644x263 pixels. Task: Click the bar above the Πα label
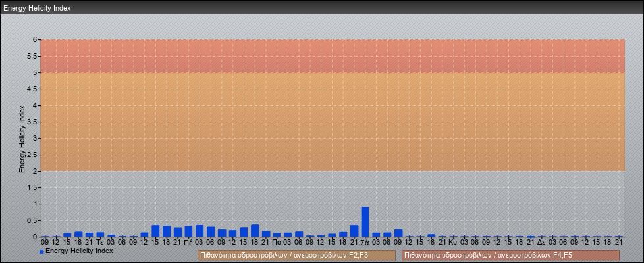click(x=277, y=235)
